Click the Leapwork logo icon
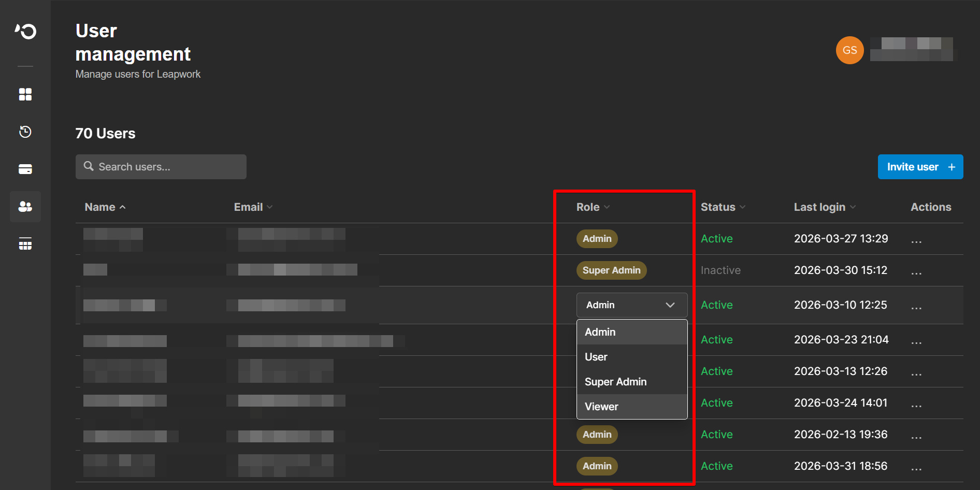 [25, 32]
